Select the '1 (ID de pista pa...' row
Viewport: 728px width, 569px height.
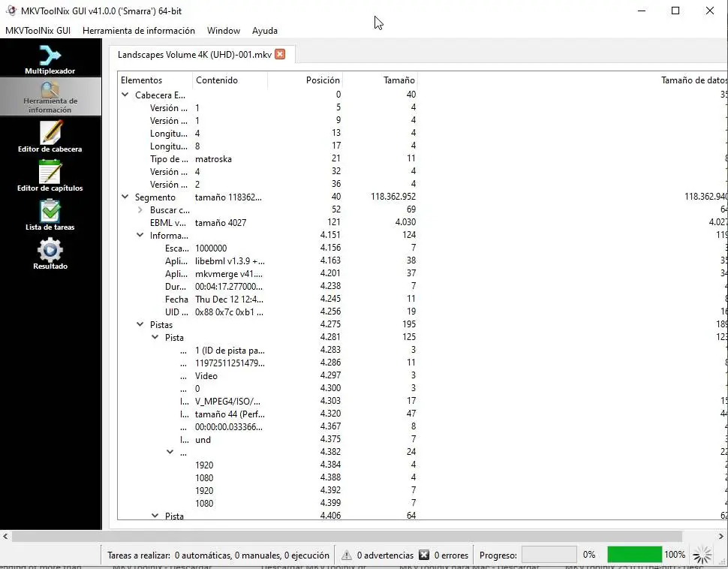(x=423, y=351)
